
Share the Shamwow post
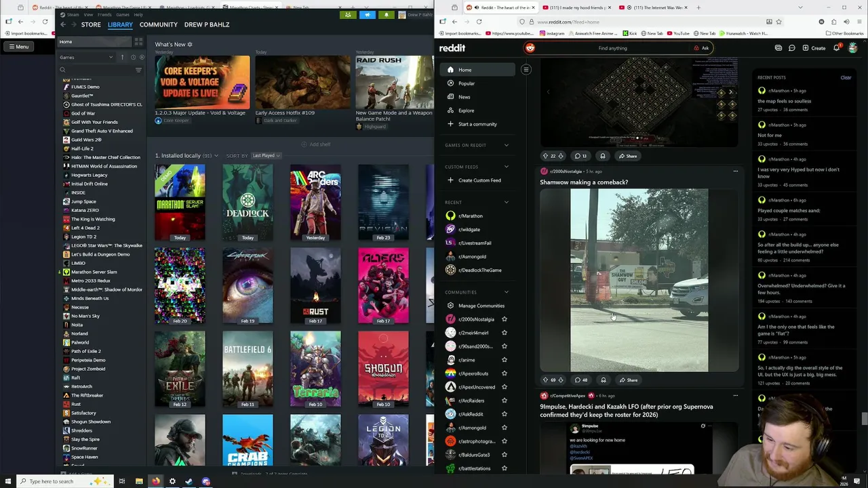tap(628, 380)
